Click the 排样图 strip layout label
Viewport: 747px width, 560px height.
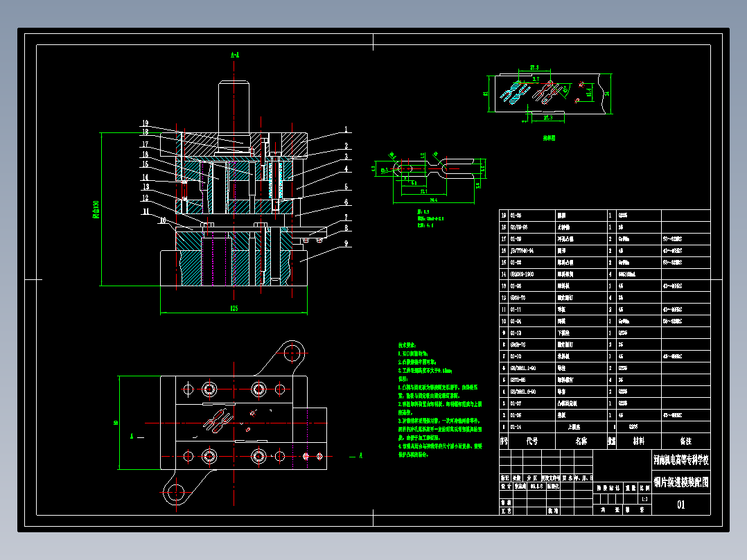[549, 138]
